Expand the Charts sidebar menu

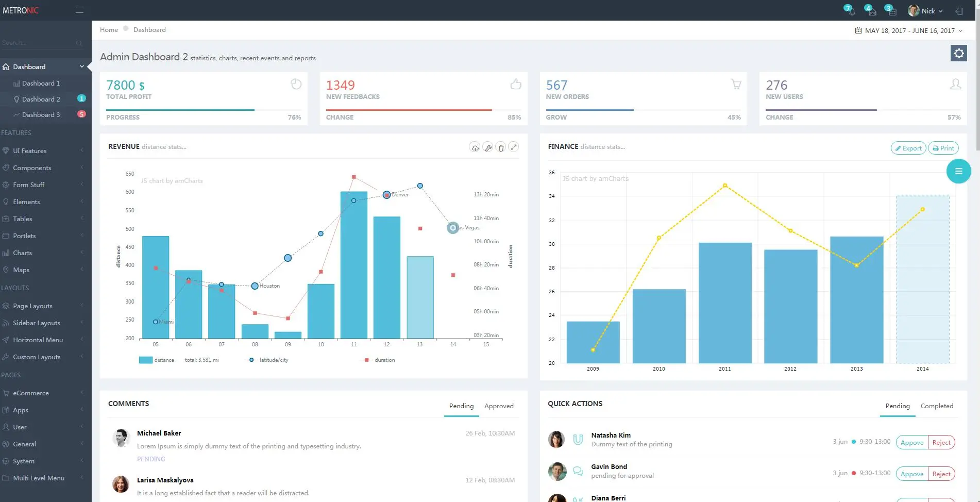click(x=46, y=253)
